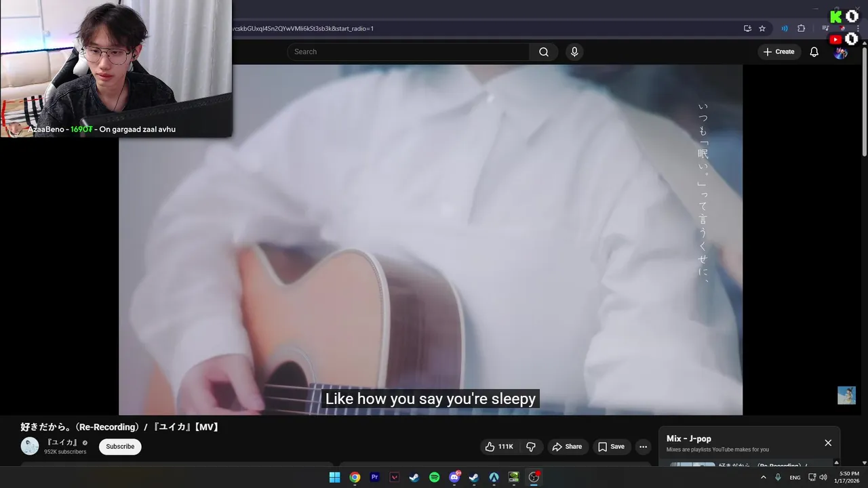Screen dimensions: 868x488
Task: Click the YouTube search magnifier button
Action: point(544,52)
